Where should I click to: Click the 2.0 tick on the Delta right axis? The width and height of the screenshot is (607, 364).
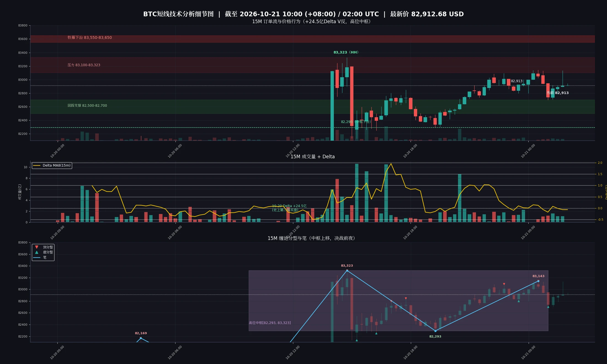coord(600,163)
